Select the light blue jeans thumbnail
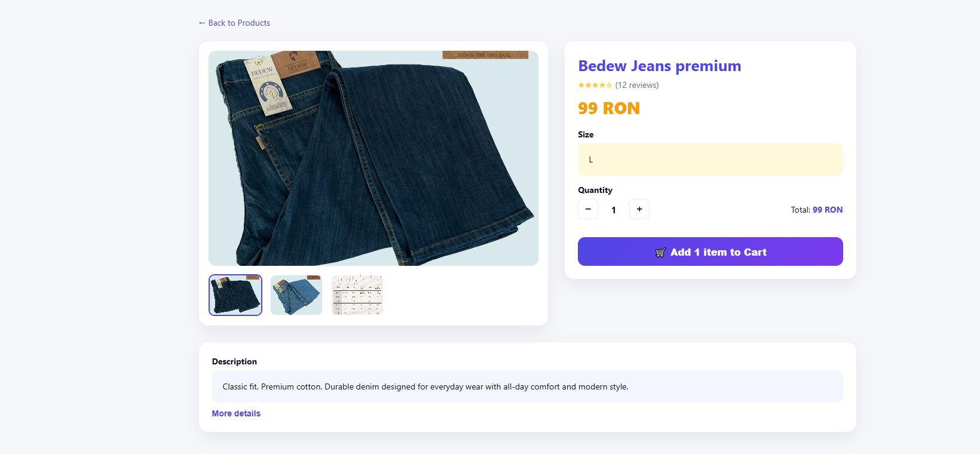Image resolution: width=980 pixels, height=454 pixels. [x=296, y=295]
